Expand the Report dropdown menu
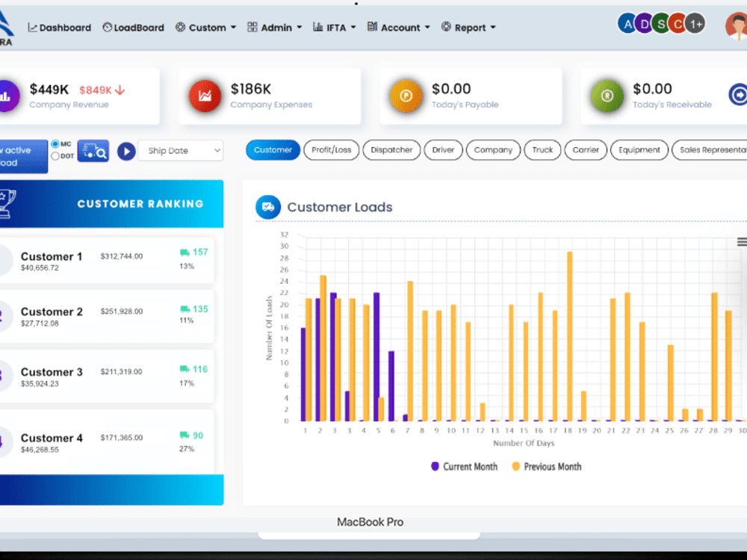The height and width of the screenshot is (560, 747). click(468, 28)
